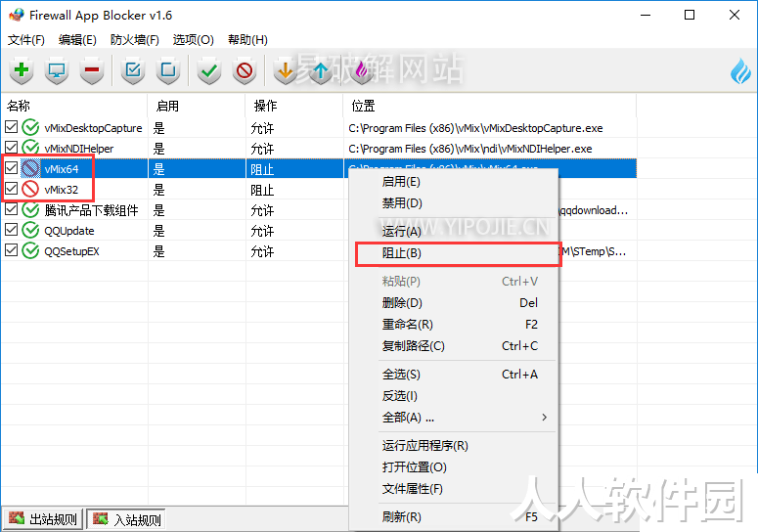758x532 pixels.
Task: Switch to the 出站规则 tab
Action: coord(42,519)
